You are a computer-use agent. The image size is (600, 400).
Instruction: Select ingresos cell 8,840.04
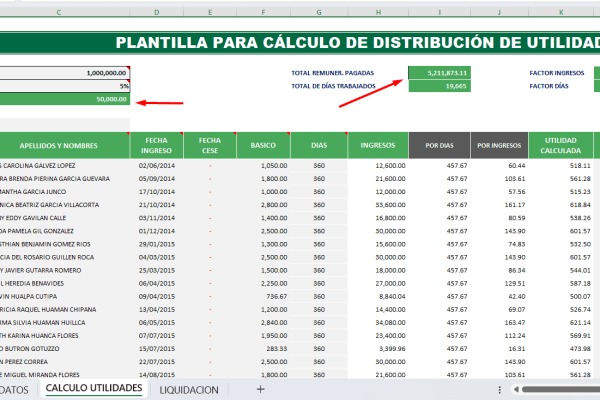point(378,297)
